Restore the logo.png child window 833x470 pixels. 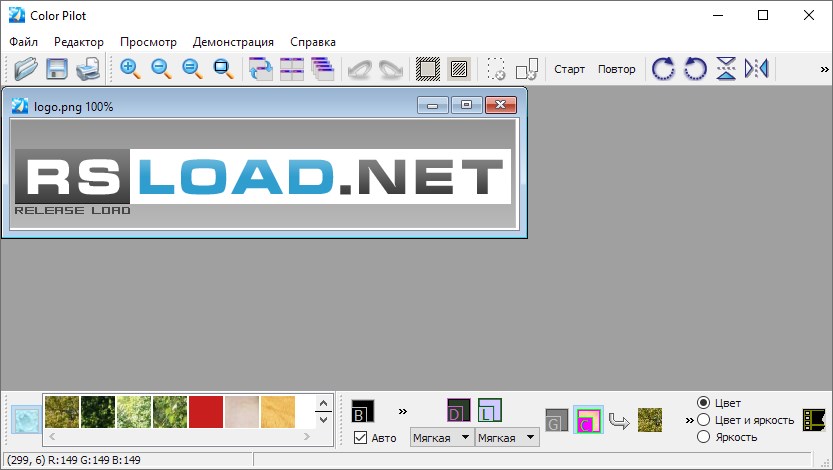[466, 105]
